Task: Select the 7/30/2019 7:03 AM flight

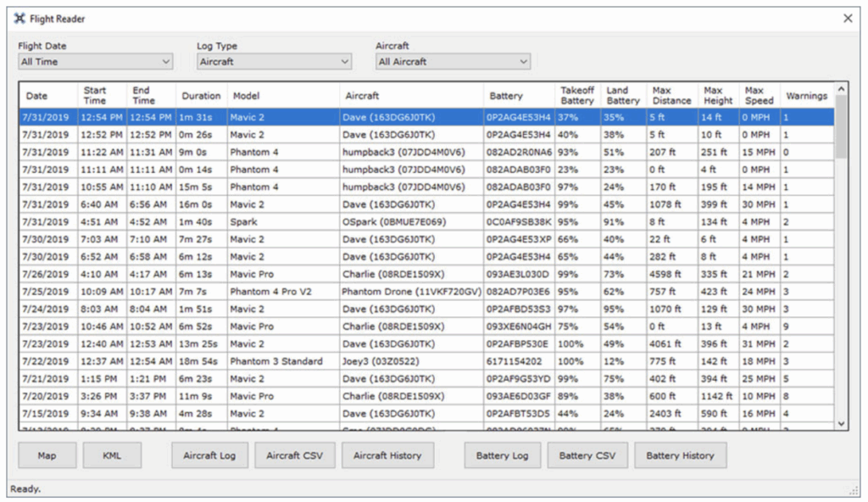Action: tap(427, 239)
